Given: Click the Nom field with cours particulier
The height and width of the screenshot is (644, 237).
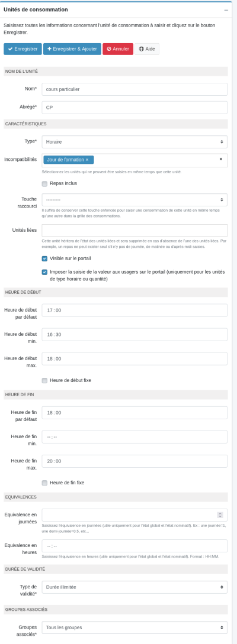Looking at the screenshot, I should pos(134,89).
